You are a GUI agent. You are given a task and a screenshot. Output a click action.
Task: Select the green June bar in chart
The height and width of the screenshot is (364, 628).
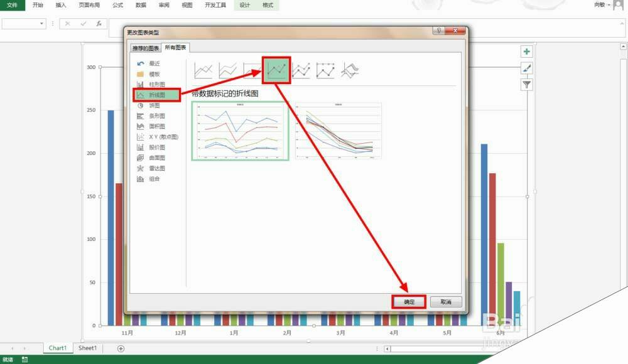(501, 284)
